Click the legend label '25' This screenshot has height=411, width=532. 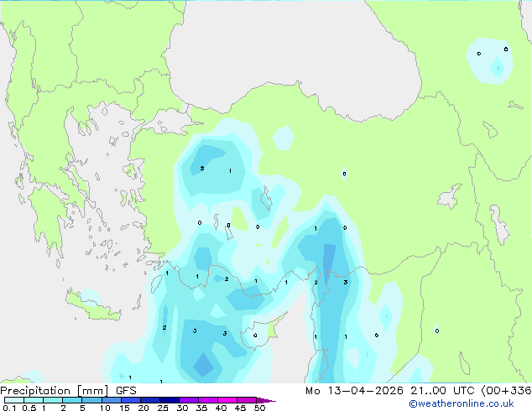pyautogui.click(x=163, y=408)
